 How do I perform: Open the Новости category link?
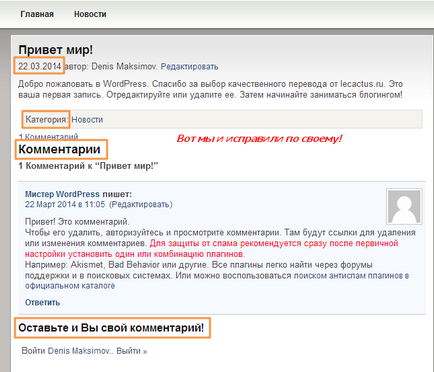(87, 120)
